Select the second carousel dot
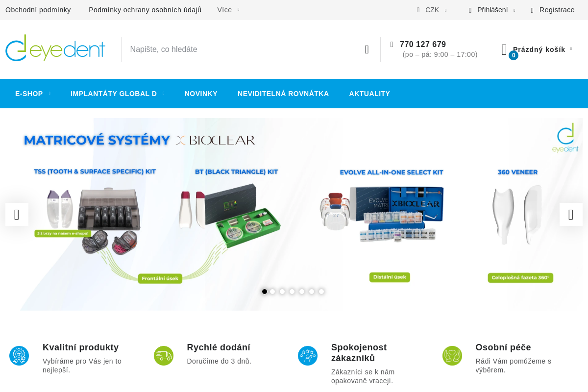This screenshot has width=588, height=392. 272,292
